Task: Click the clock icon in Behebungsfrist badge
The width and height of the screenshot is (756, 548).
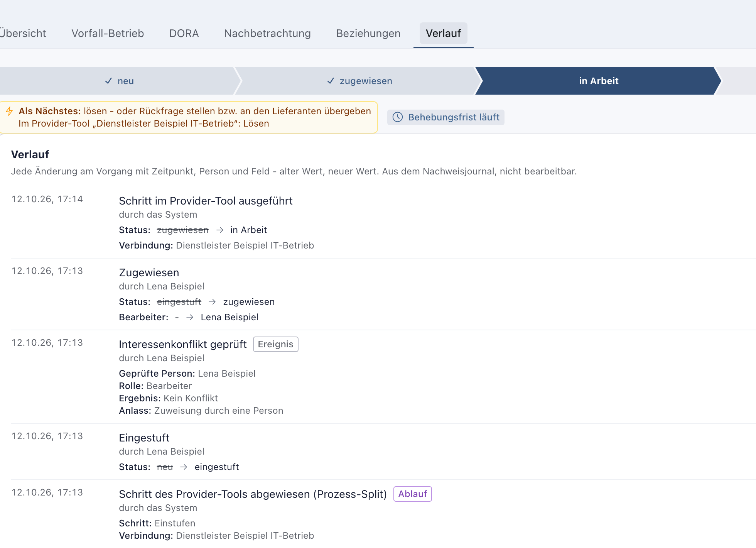Action: tap(398, 117)
